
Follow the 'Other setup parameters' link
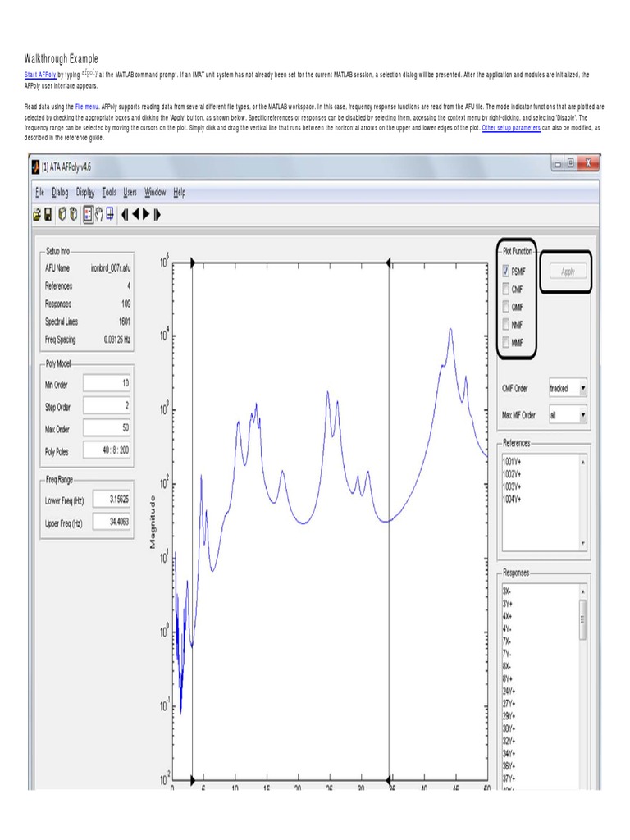[x=511, y=129]
